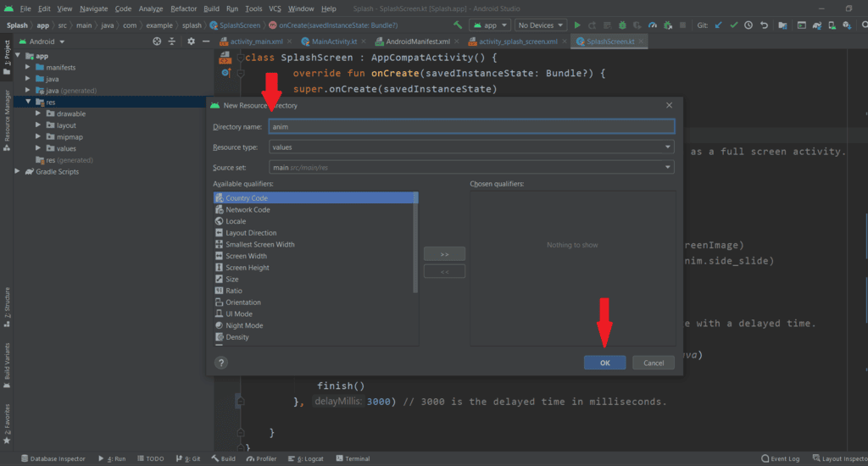Click the Cancel button

tap(653, 363)
